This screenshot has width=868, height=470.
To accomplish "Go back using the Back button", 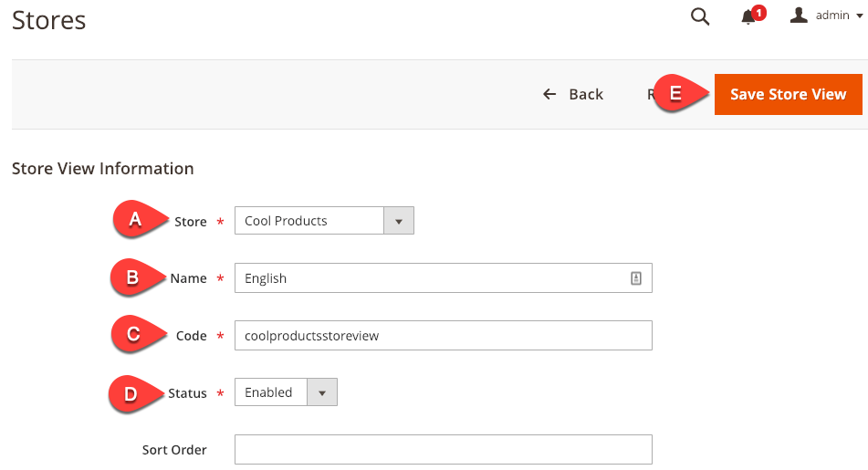I will click(573, 94).
